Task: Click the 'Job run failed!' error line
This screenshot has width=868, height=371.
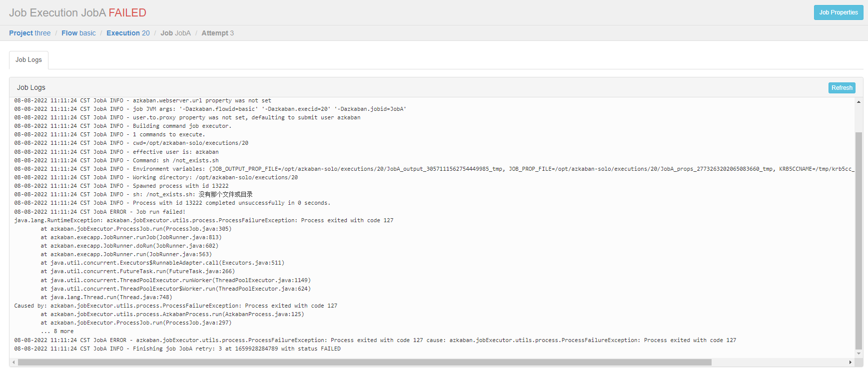Action: point(100,212)
